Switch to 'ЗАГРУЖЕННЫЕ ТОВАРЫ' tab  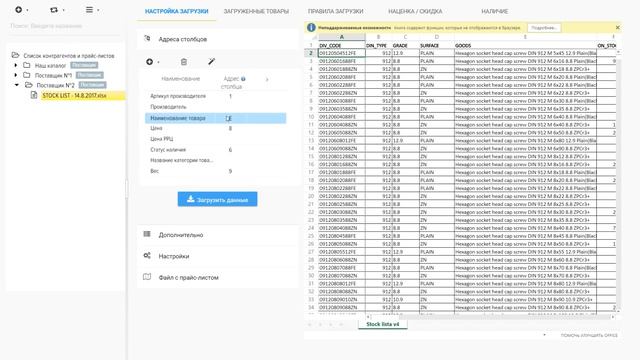(x=256, y=11)
